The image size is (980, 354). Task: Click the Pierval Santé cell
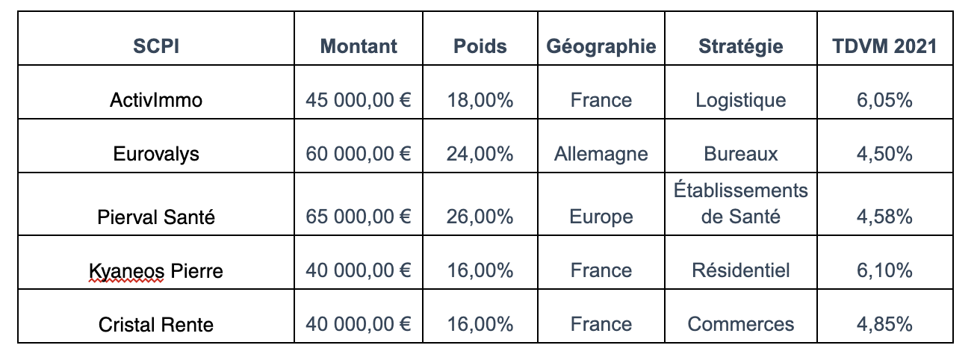click(156, 205)
